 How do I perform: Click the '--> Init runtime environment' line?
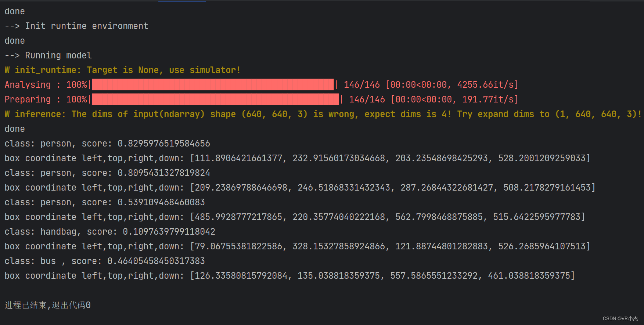[76, 26]
